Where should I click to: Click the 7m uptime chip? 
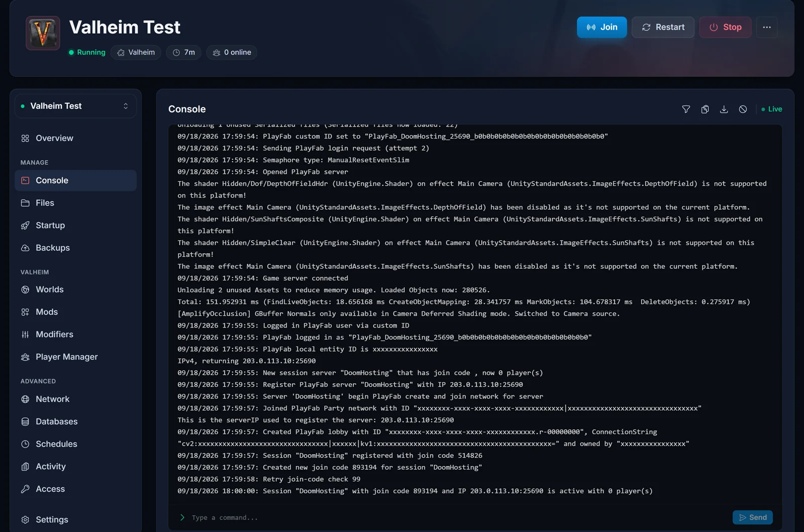point(183,52)
